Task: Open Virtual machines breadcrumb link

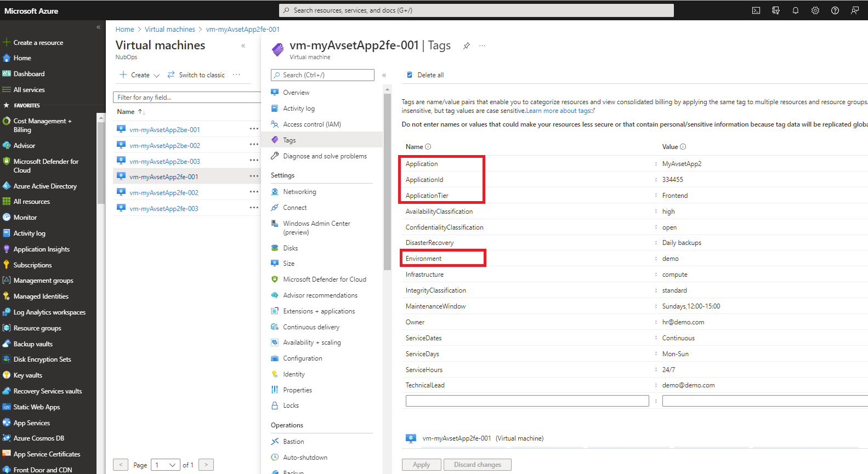Action: tap(170, 30)
